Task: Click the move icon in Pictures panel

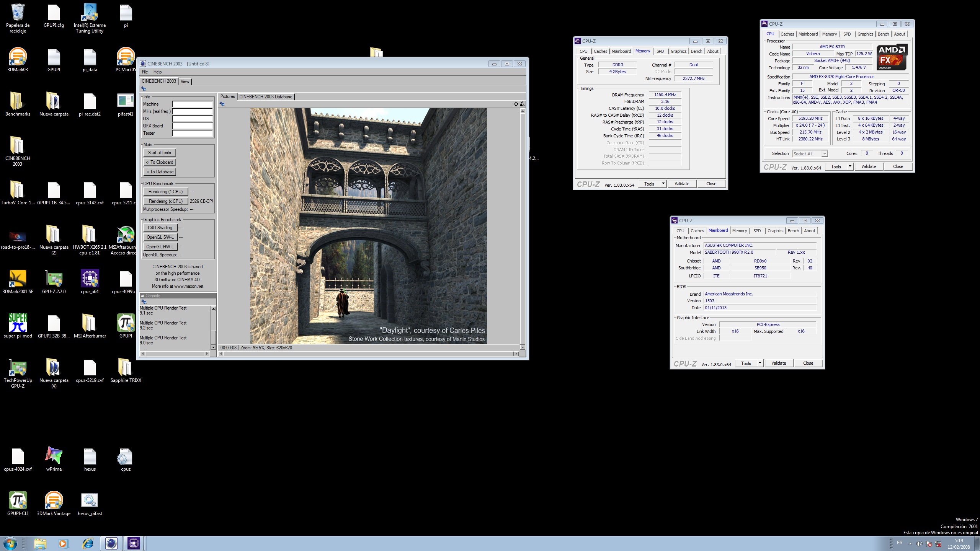Action: [516, 104]
